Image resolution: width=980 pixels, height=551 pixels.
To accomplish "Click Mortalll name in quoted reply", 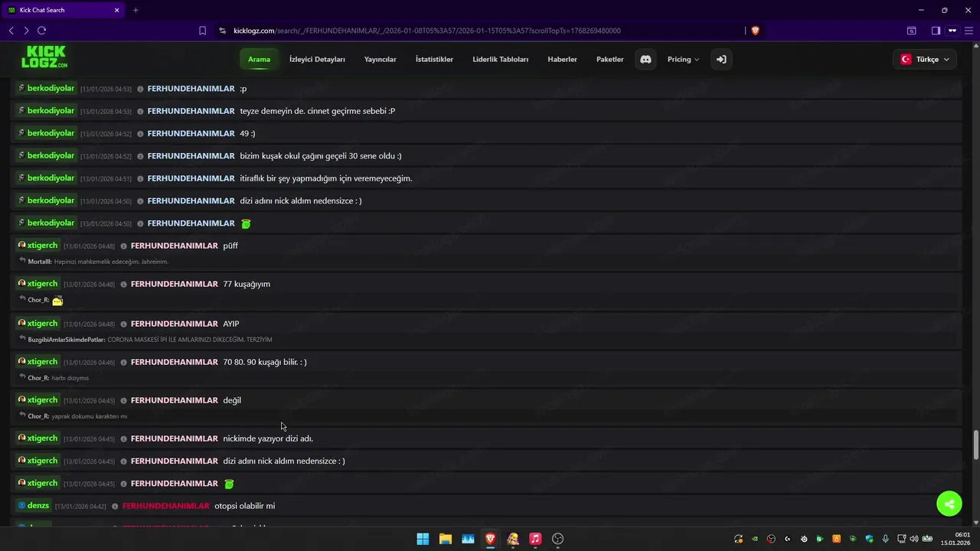I will [40, 262].
